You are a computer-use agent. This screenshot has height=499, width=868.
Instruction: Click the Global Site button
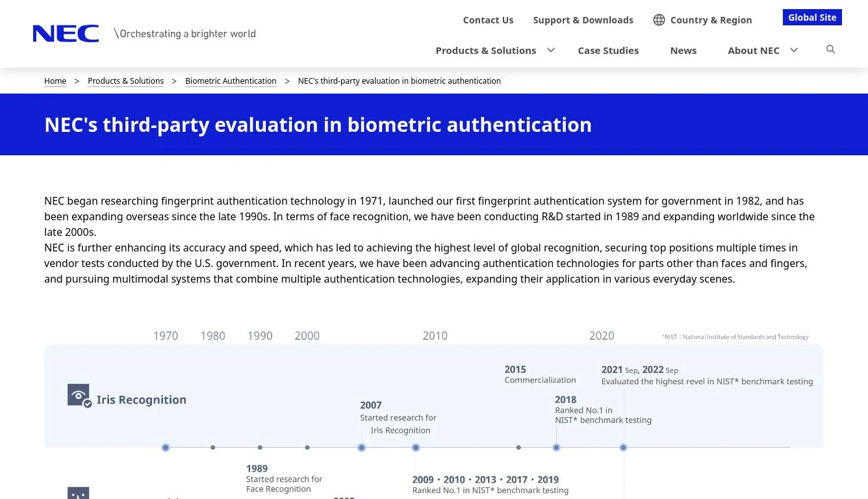click(812, 18)
